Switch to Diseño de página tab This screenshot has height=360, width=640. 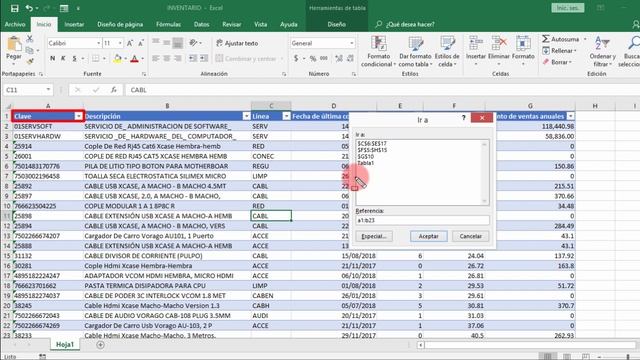click(x=120, y=24)
